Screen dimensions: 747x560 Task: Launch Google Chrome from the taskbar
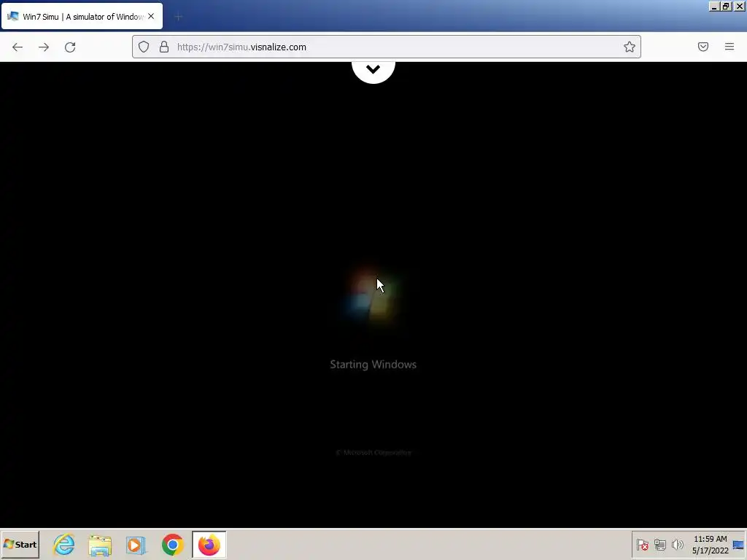pyautogui.click(x=172, y=545)
